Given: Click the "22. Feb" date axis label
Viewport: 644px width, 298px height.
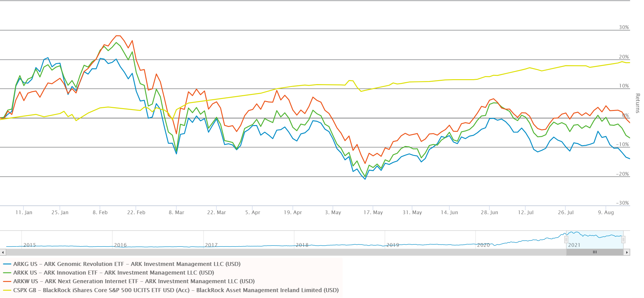Looking at the screenshot, I should click(x=136, y=213).
